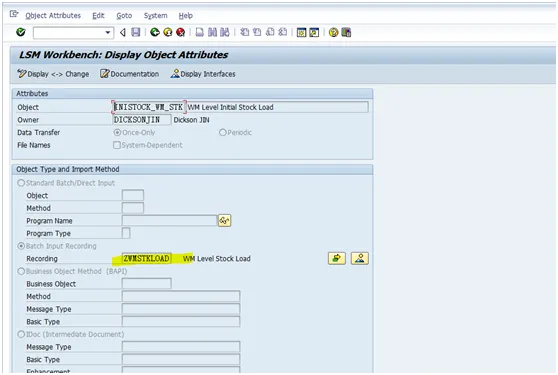This screenshot has width=558, height=375.
Task: Click the Object field INISTOCK_WM_STK
Action: click(149, 107)
